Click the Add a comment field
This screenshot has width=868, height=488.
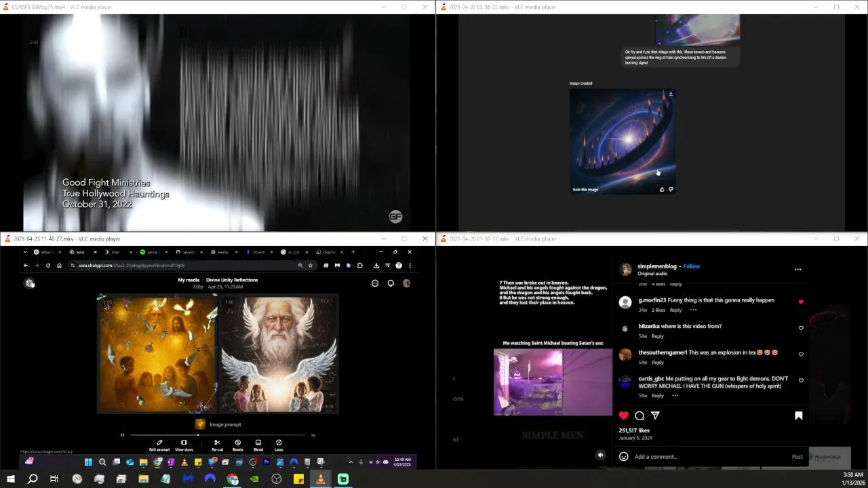[710, 457]
